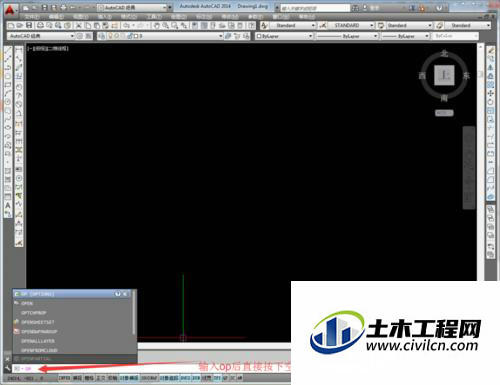Toggle 捕捉 snap mode in status bar
Viewport: 500px width, 385px height.
(x=77, y=378)
